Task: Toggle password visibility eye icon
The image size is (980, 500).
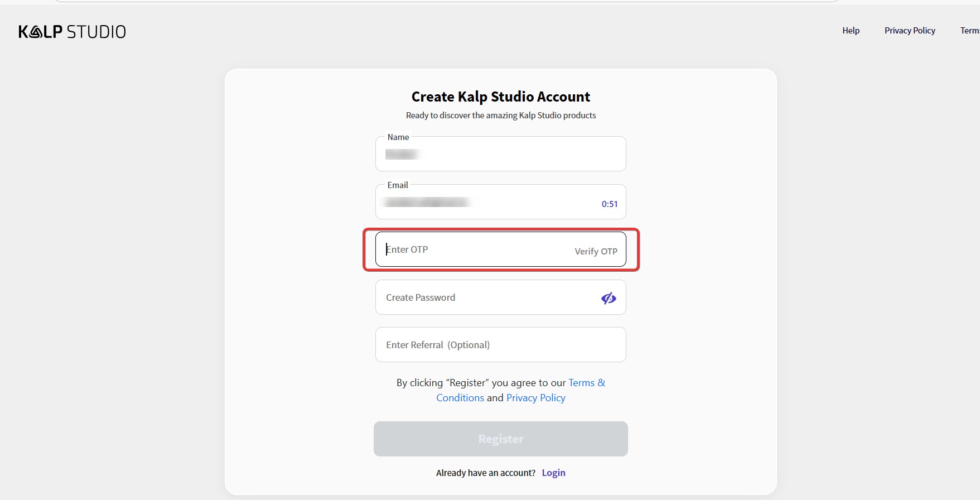Action: pyautogui.click(x=609, y=298)
